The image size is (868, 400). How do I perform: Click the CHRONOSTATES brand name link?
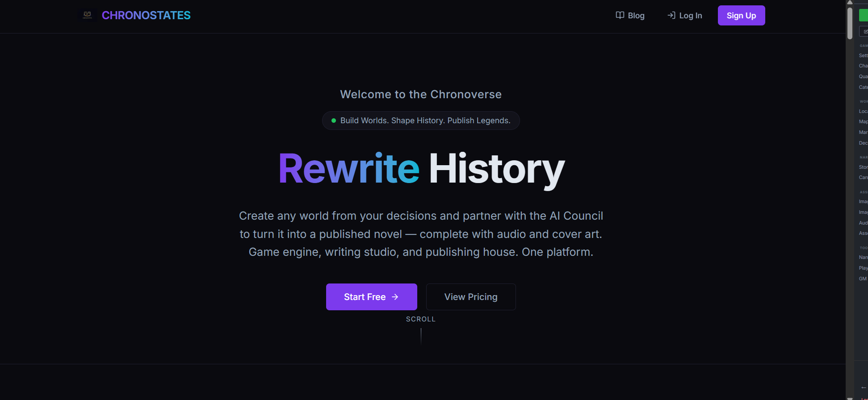pos(146,15)
